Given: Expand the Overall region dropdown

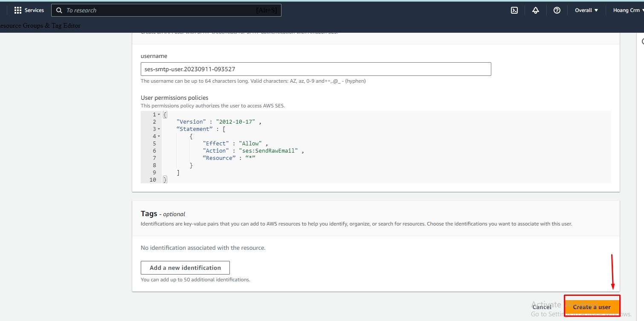Looking at the screenshot, I should [586, 10].
